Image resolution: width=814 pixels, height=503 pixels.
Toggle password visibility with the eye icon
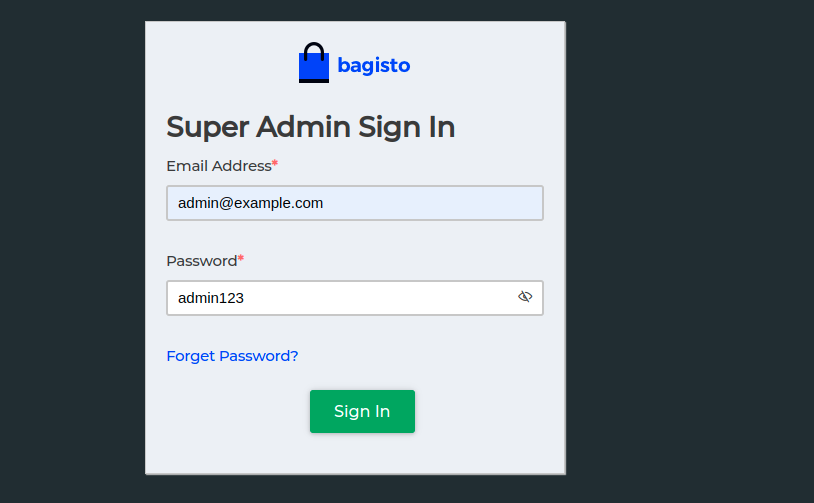pos(525,296)
